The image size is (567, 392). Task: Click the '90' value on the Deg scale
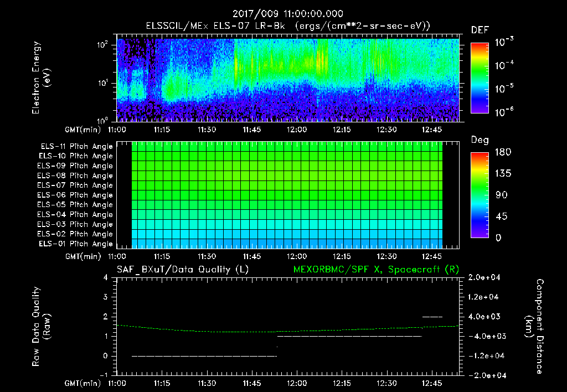point(502,195)
